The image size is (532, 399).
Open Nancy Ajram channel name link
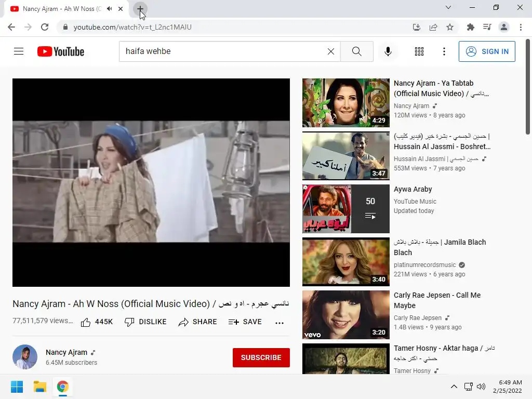click(66, 352)
